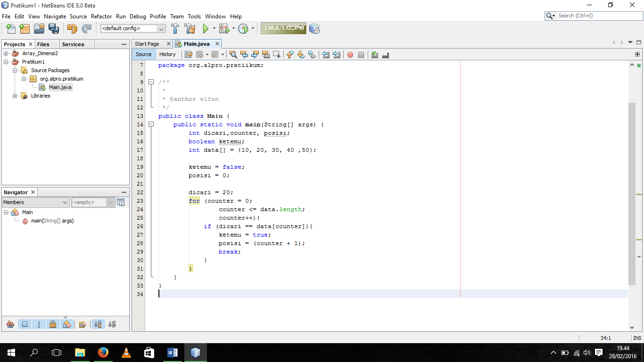Screen dimensions: 644x362
Task: Run the Pratikum1 project
Action: 206,28
